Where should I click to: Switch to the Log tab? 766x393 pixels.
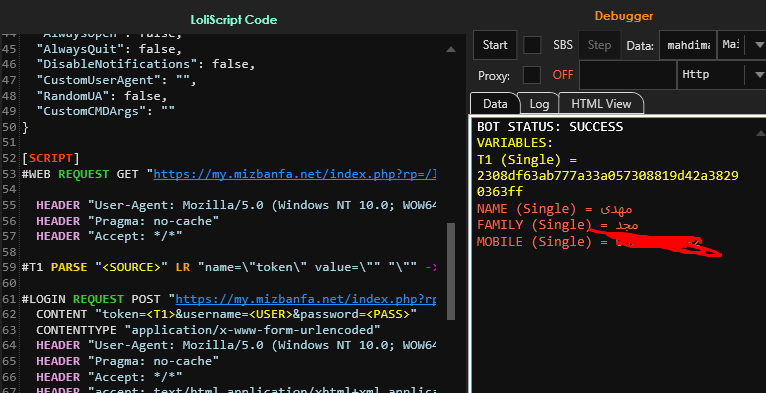coord(539,104)
